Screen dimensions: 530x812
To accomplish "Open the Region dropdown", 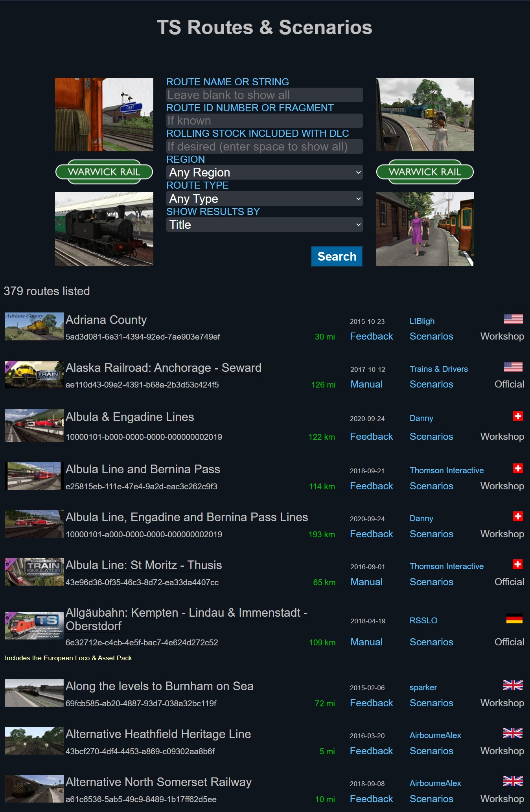I will tap(265, 172).
